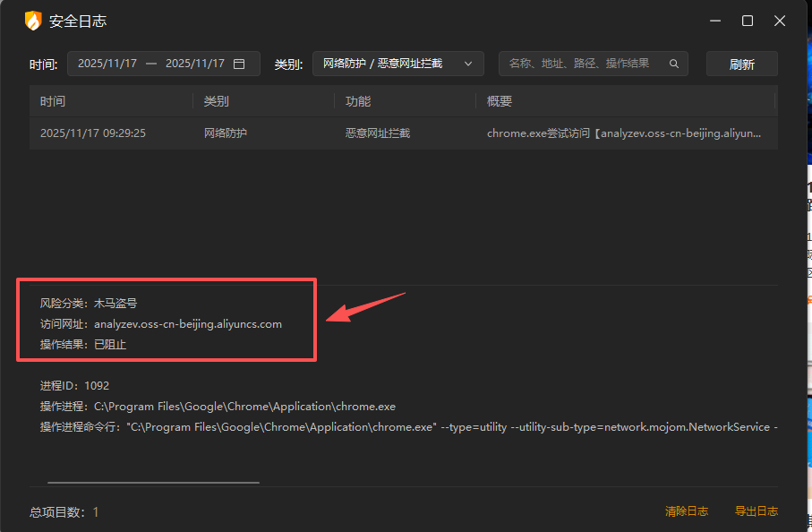Click the chrome.exe尝试访问 summary cell
The width and height of the screenshot is (812, 532).
(x=624, y=133)
